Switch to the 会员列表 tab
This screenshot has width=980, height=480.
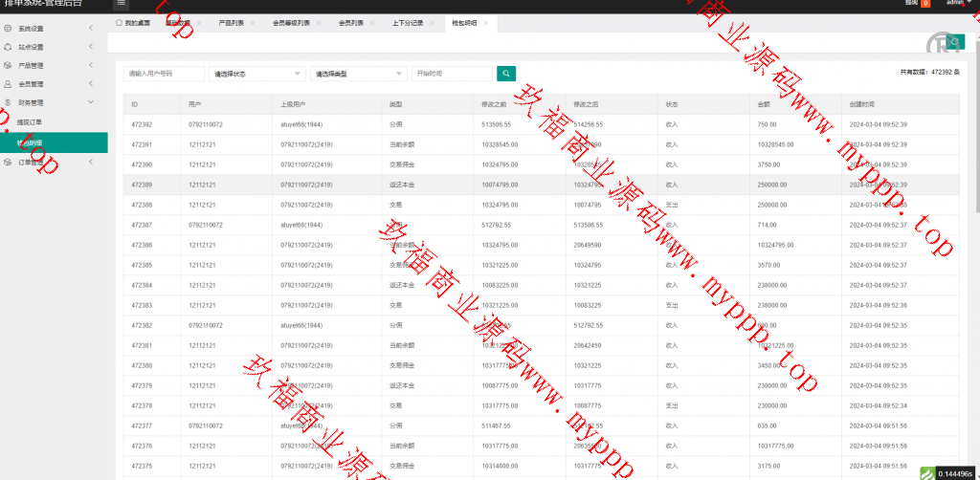(351, 22)
